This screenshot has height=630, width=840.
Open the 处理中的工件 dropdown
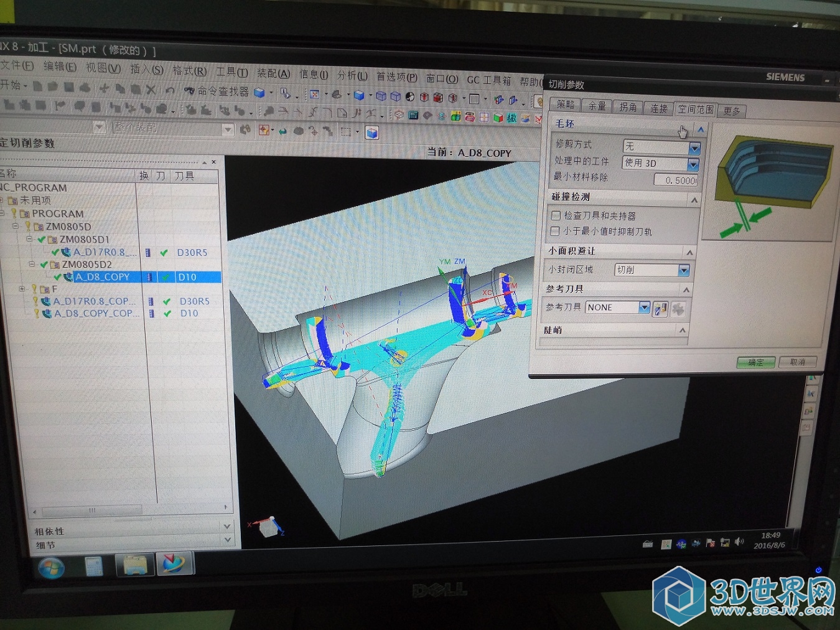[693, 164]
